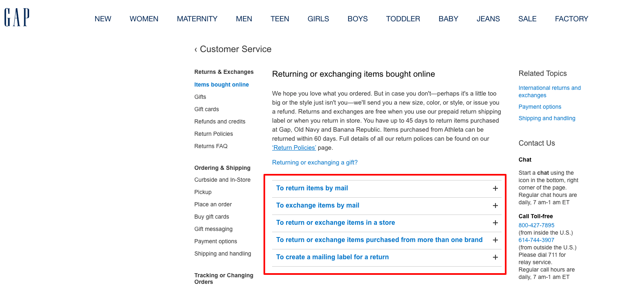Open 'Return Policies' sidebar link
644x290 pixels.
tap(213, 134)
